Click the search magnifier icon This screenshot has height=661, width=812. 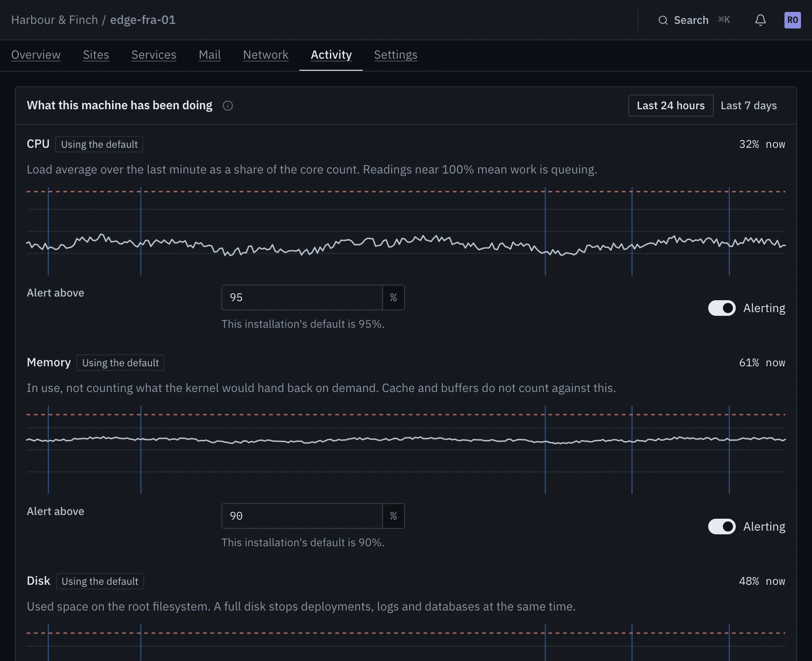click(x=663, y=20)
